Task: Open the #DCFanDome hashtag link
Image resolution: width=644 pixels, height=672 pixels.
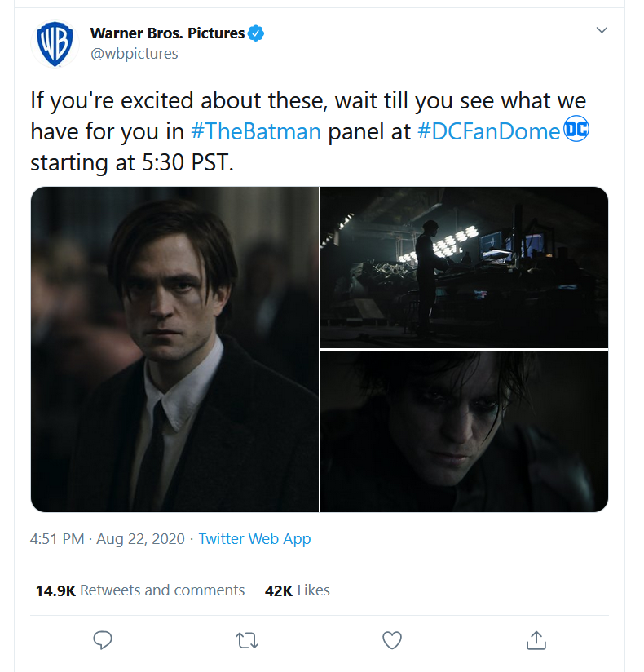Action: point(488,131)
